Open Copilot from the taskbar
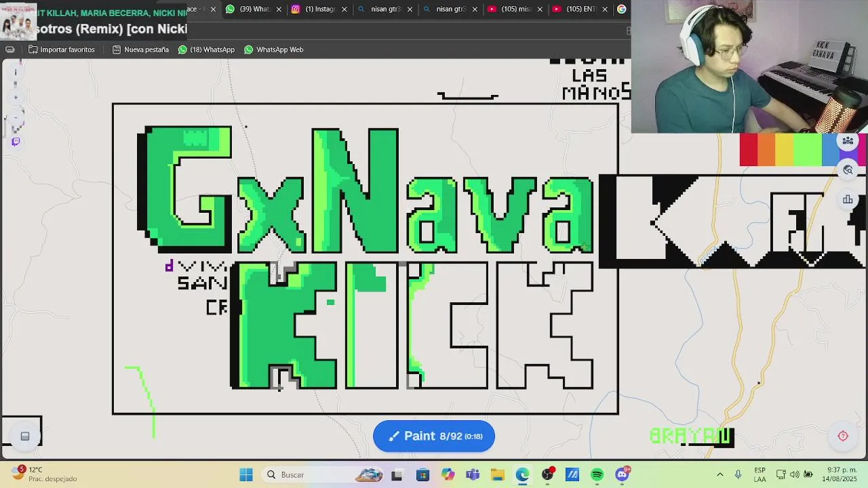The height and width of the screenshot is (488, 868). click(448, 475)
